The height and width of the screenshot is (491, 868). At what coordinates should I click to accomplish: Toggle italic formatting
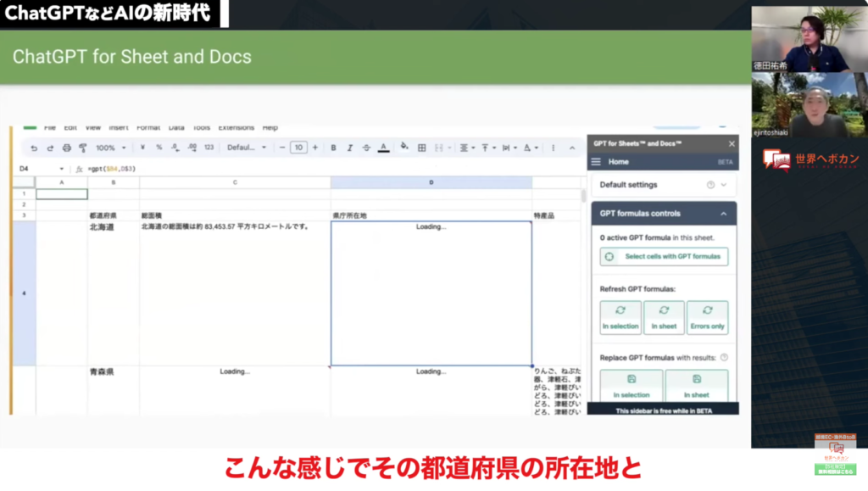click(350, 148)
